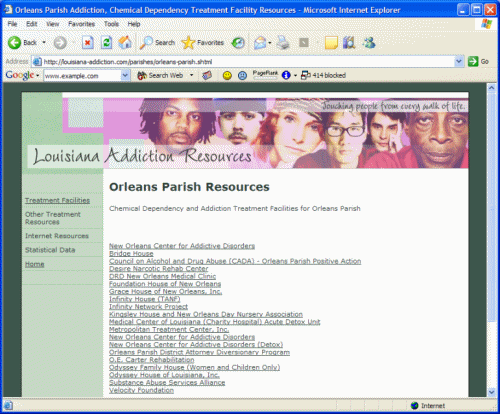The width and height of the screenshot is (500, 414).
Task: Open Statistical Data sidebar link
Action: coord(50,250)
